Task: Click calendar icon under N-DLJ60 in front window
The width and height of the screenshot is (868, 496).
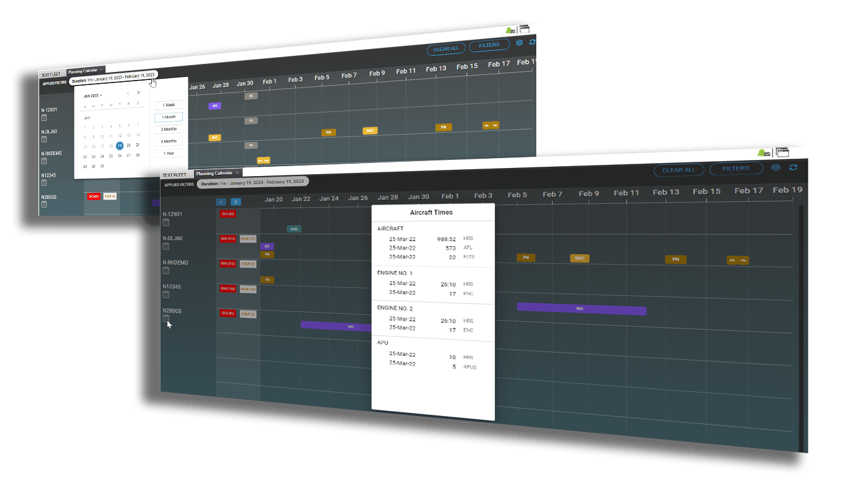Action: click(x=166, y=246)
